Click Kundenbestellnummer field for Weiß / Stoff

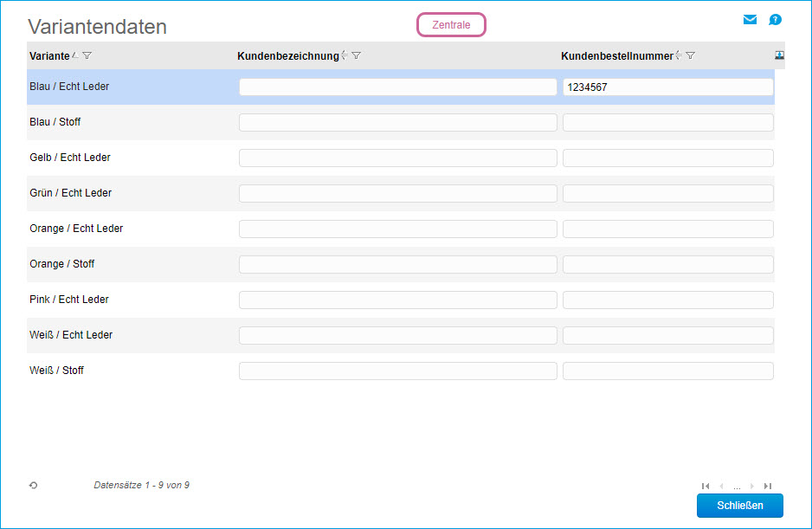(667, 371)
